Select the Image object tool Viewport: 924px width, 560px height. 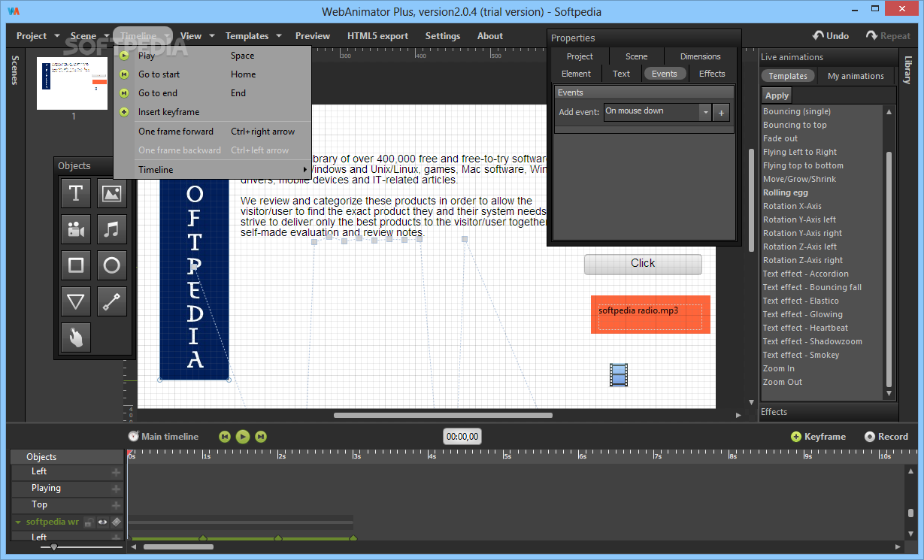pos(111,193)
